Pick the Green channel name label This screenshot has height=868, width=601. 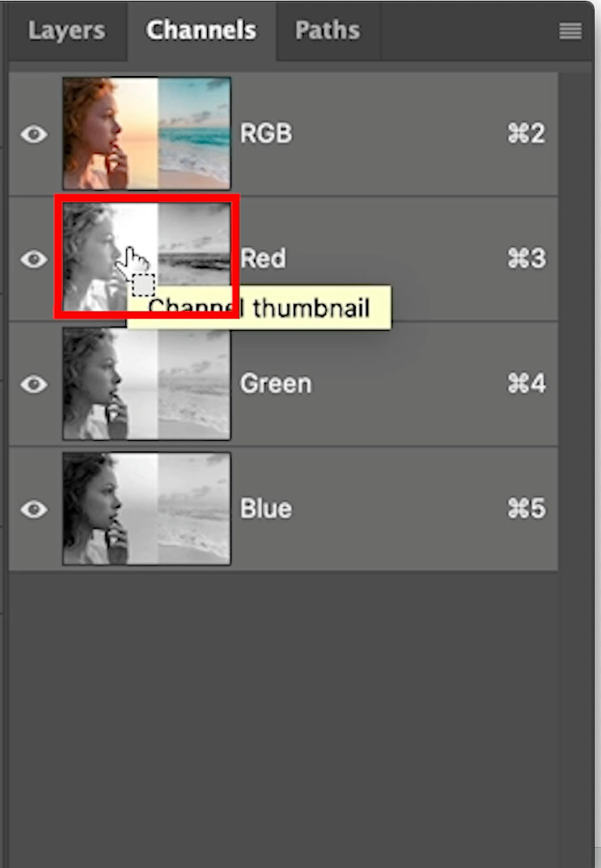(276, 383)
